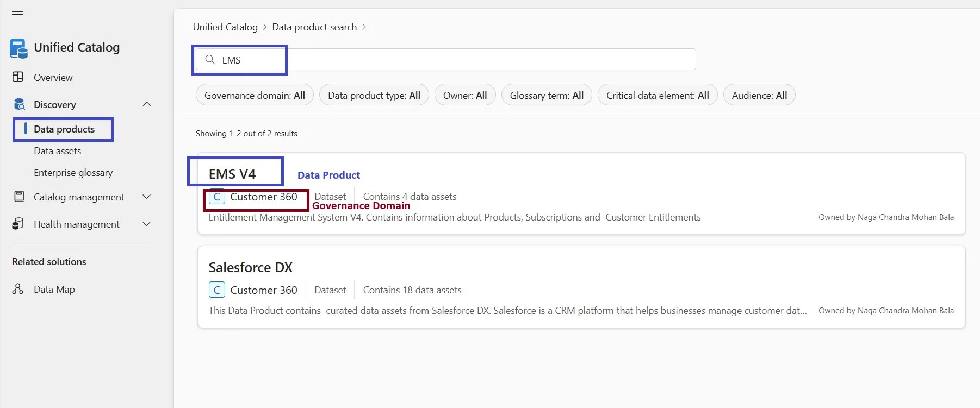Viewport: 980px width, 408px height.
Task: Collapse the Discovery section chevron
Action: pos(147,104)
